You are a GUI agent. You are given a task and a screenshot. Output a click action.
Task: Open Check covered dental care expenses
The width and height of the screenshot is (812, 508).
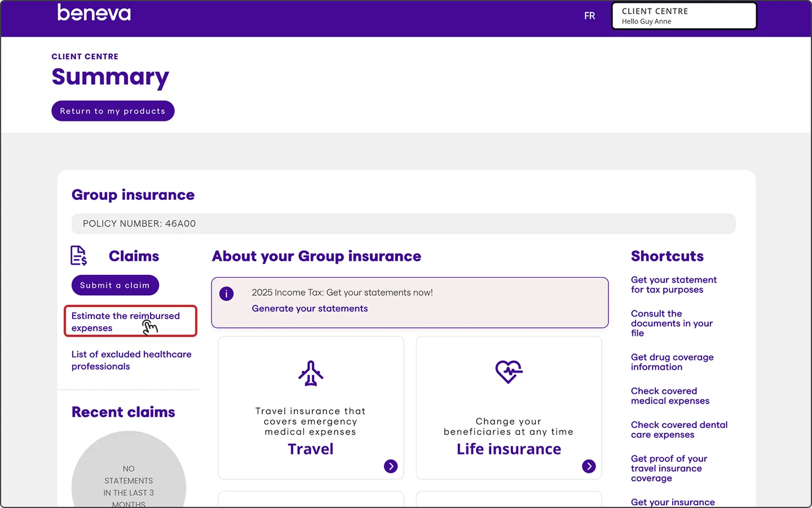pos(678,430)
